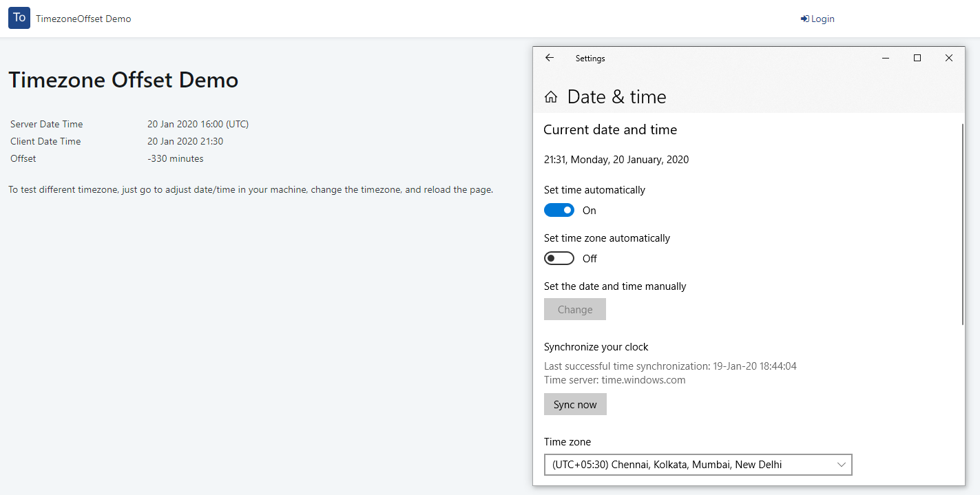Go back using the Settings back arrow
This screenshot has height=495, width=980.
(x=550, y=58)
